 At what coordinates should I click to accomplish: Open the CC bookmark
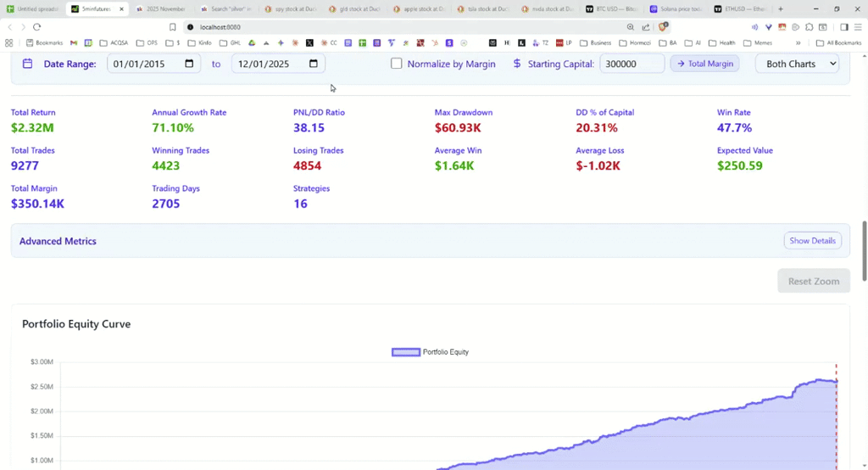click(x=329, y=42)
